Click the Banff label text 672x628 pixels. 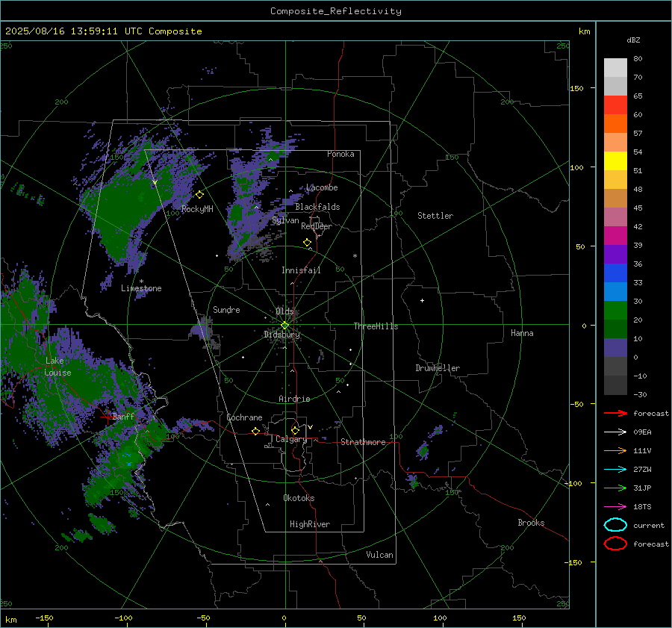coord(123,417)
